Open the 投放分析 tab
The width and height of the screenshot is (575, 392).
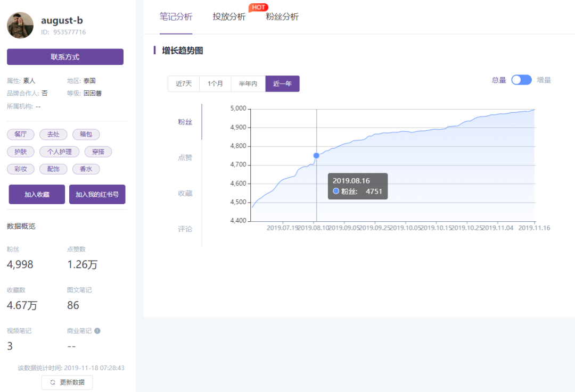(229, 16)
